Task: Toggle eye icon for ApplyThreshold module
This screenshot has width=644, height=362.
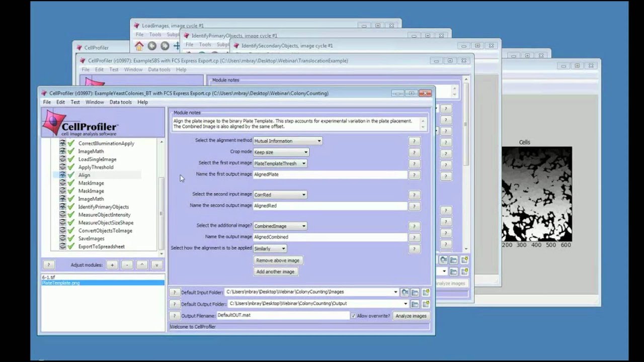Action: pyautogui.click(x=63, y=167)
